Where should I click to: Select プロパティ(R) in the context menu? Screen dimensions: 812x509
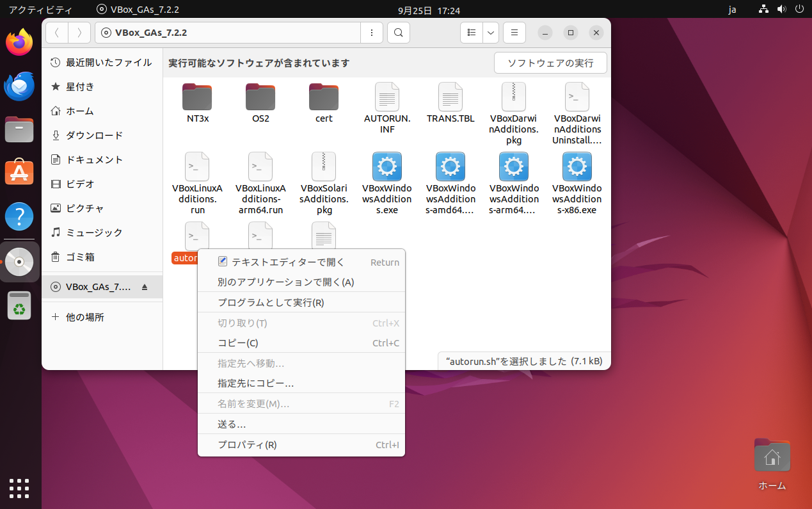coord(247,445)
